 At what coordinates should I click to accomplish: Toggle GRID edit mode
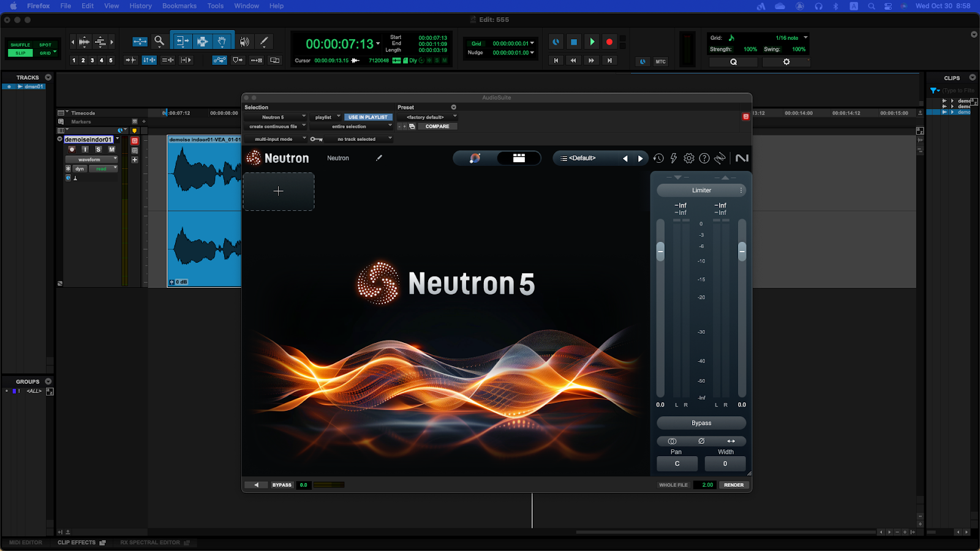pyautogui.click(x=45, y=53)
